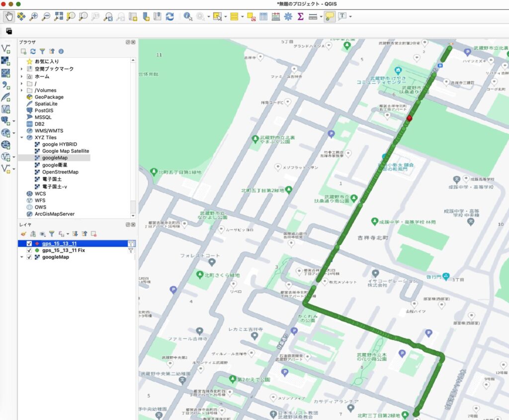Click Add Delimited Text Layer side icon
Viewport: 509px width, 420px height.
[x=5, y=85]
